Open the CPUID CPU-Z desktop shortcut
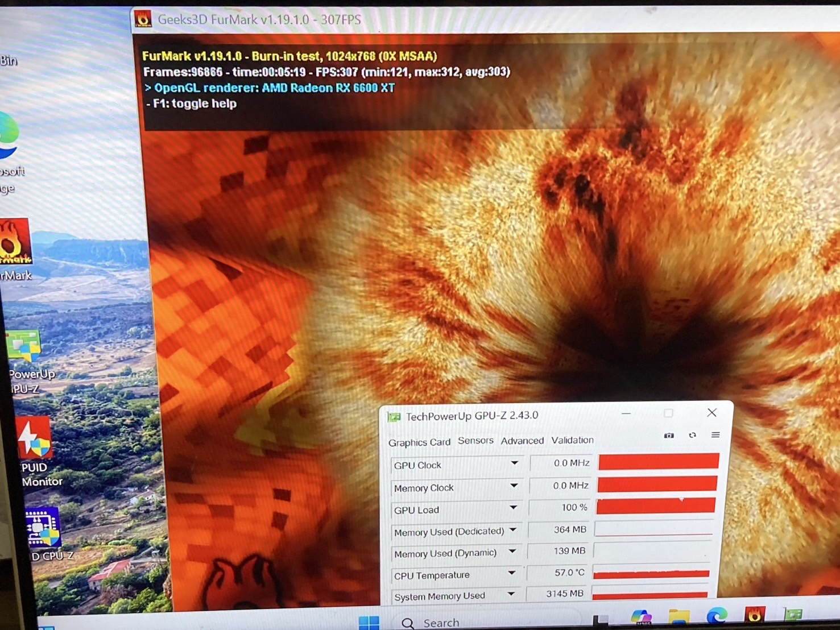 coord(44,534)
